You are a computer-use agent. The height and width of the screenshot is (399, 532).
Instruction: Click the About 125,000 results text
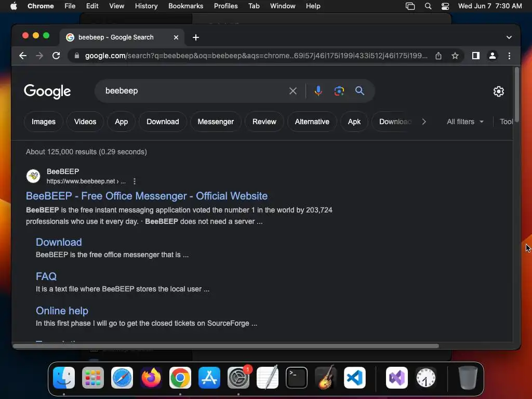(86, 152)
